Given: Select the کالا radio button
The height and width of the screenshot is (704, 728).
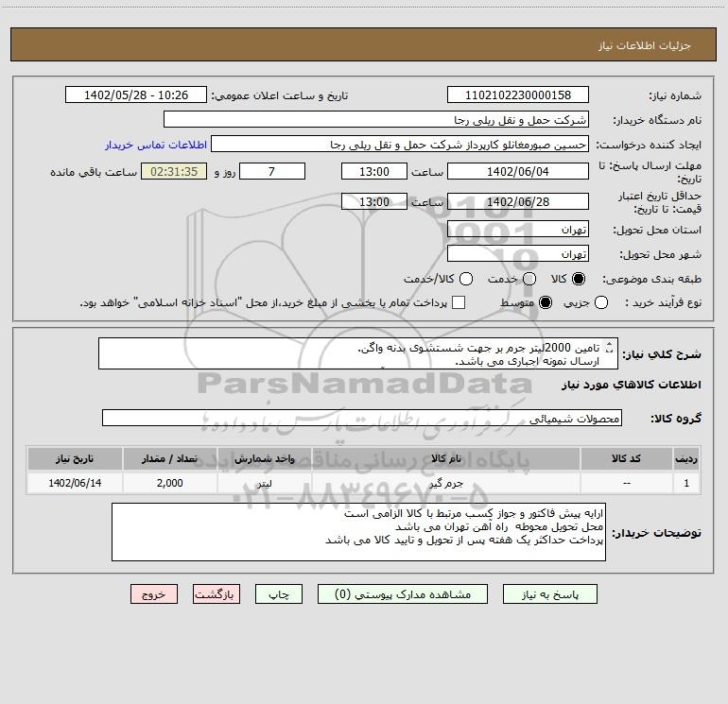Looking at the screenshot, I should click(579, 279).
